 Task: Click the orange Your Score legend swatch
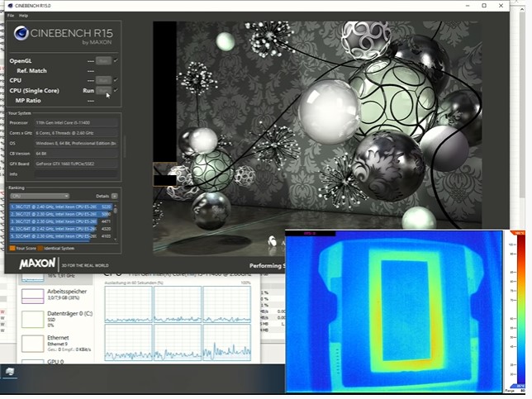[x=12, y=248]
